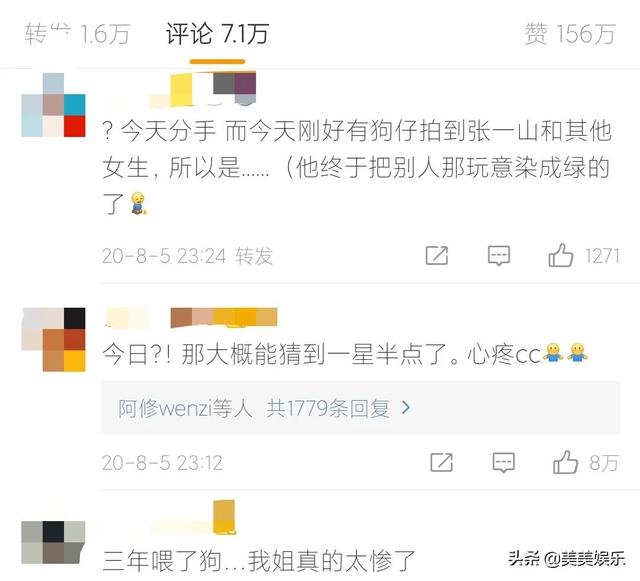The image size is (640, 581).
Task: Tap reply bubble icon on 23:12 comment
Action: pyautogui.click(x=504, y=463)
